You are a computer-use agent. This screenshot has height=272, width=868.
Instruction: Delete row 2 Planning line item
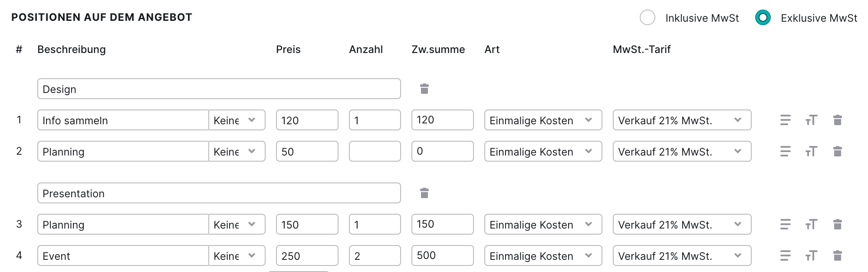pos(838,151)
